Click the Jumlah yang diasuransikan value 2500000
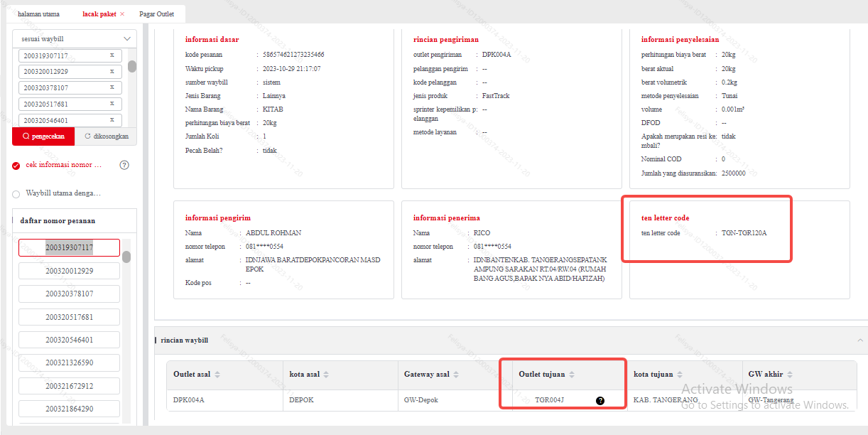The width and height of the screenshot is (868, 435). (734, 173)
